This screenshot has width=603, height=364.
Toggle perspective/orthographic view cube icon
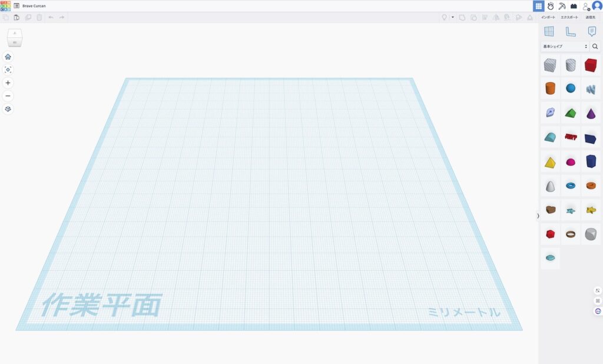8,109
